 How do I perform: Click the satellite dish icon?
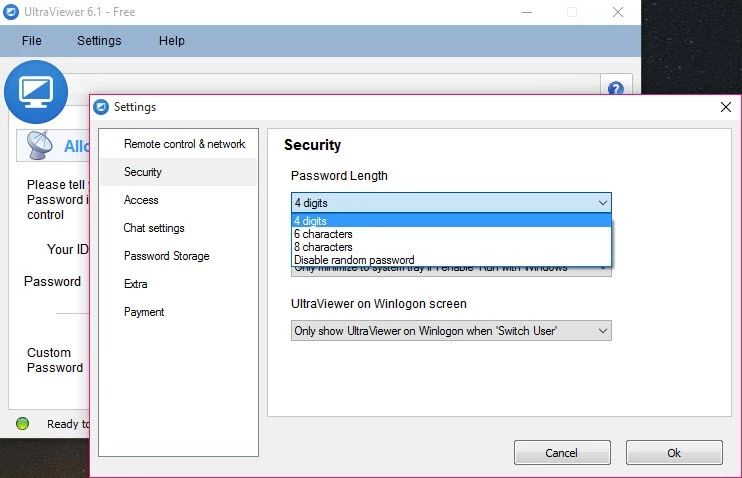point(41,146)
